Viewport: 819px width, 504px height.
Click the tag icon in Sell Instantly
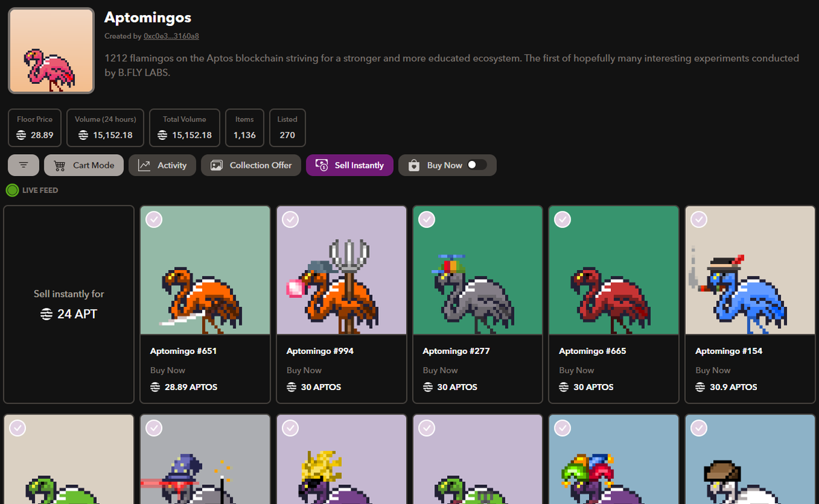(x=321, y=165)
